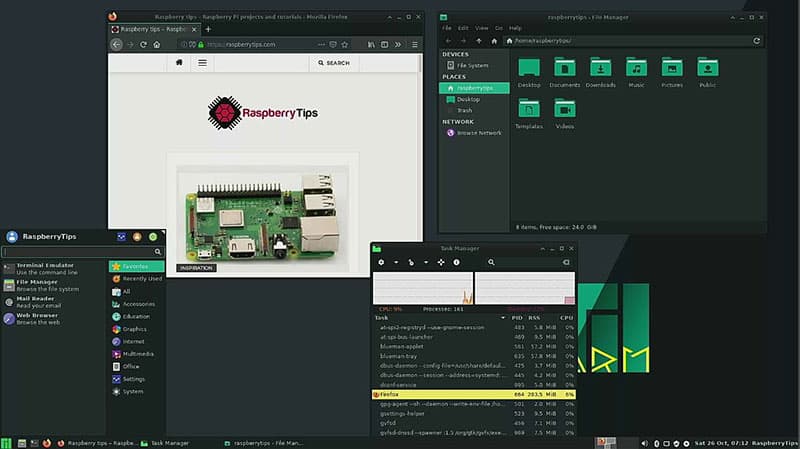Open settings manager icon in Whisker menu header
This screenshot has width=800, height=449.
tap(121, 237)
